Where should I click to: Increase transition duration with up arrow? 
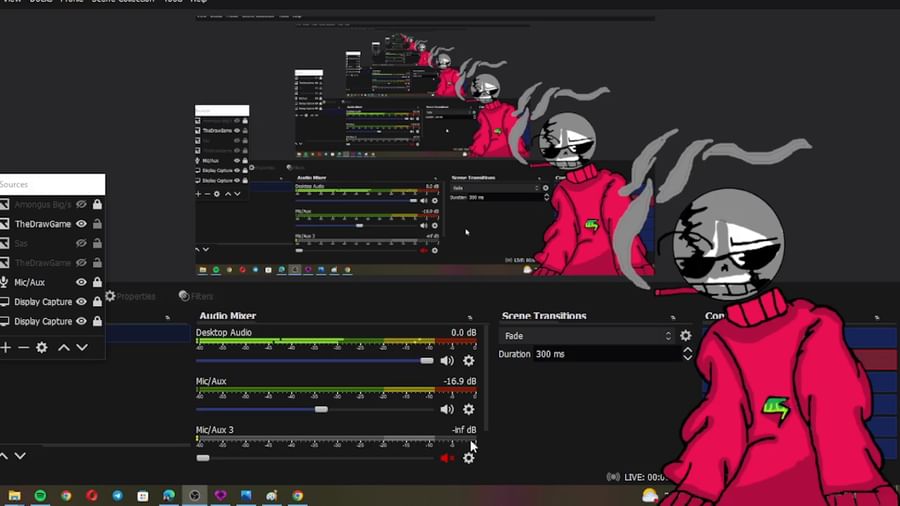(687, 350)
